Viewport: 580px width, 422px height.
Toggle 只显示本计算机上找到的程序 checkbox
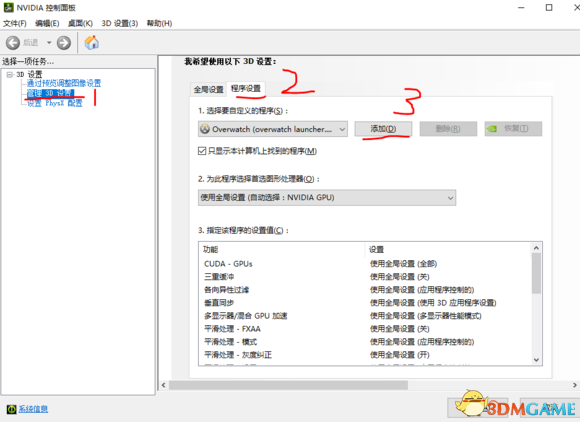202,151
